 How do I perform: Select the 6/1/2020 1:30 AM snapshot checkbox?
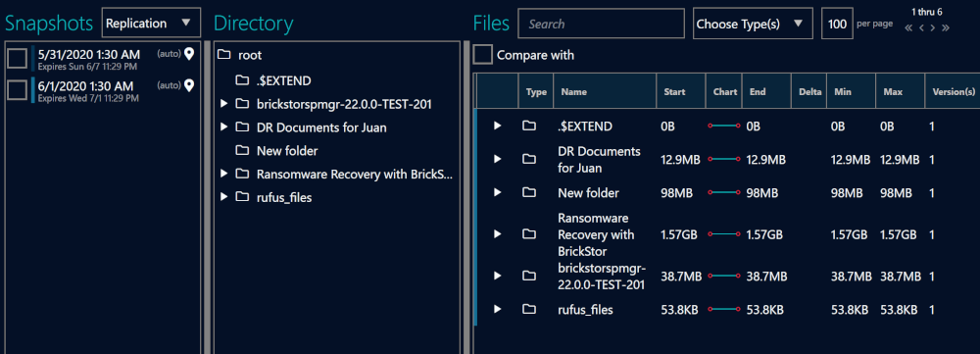pos(17,90)
